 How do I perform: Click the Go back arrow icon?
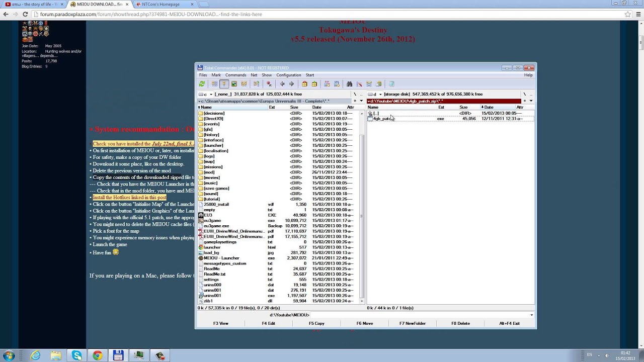(282, 84)
